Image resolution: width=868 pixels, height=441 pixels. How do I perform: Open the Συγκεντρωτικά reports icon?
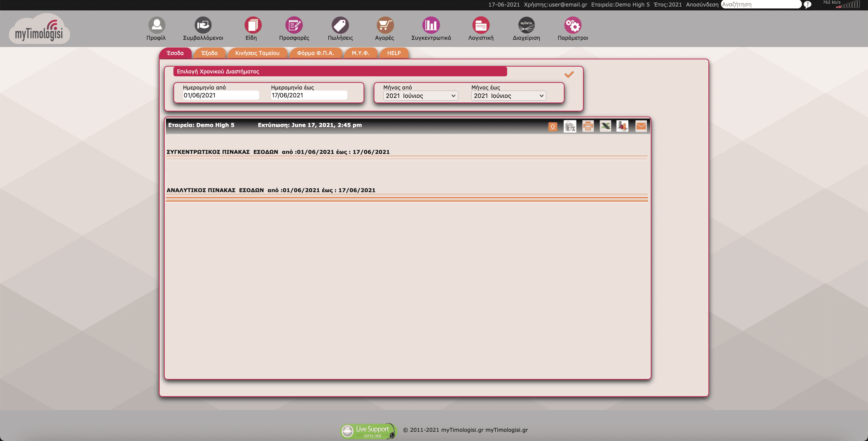(x=431, y=25)
